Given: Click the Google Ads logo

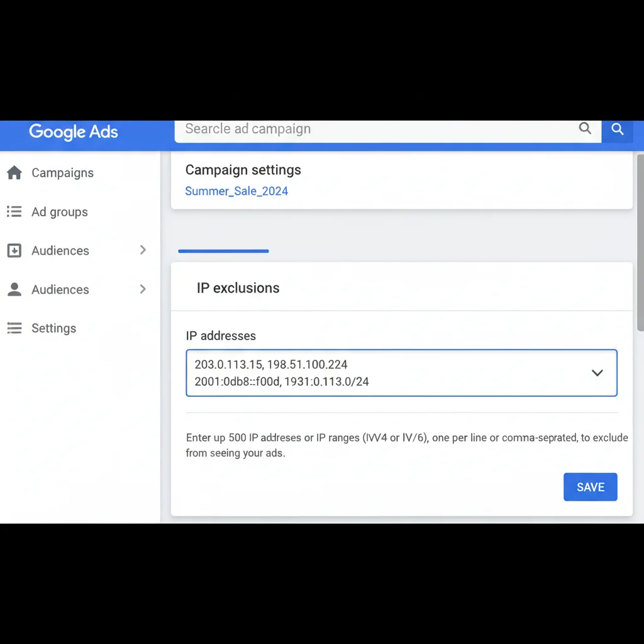Looking at the screenshot, I should (x=73, y=132).
